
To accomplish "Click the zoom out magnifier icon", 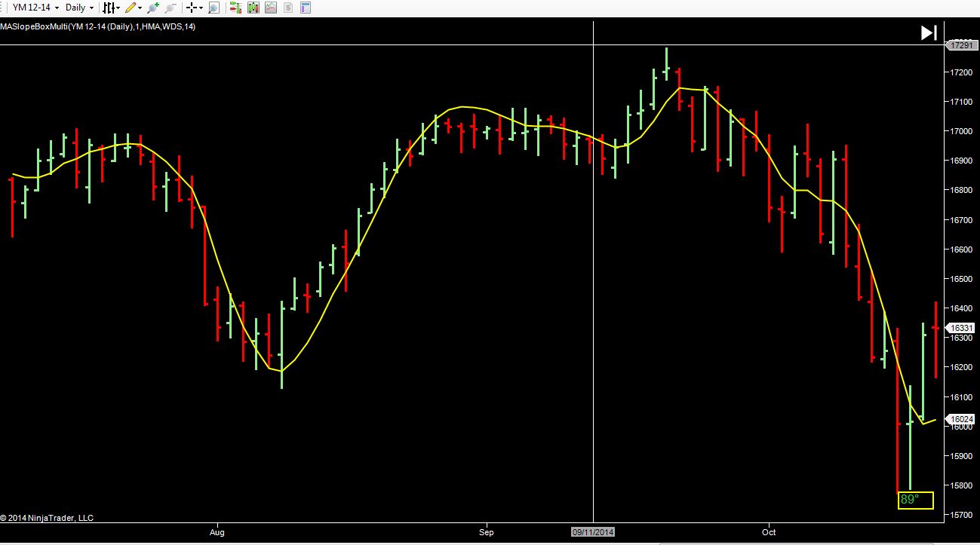I will (171, 8).
